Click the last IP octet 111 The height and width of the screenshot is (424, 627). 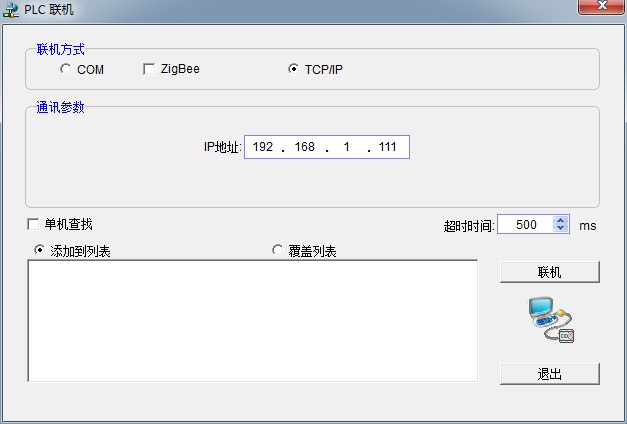tap(388, 147)
